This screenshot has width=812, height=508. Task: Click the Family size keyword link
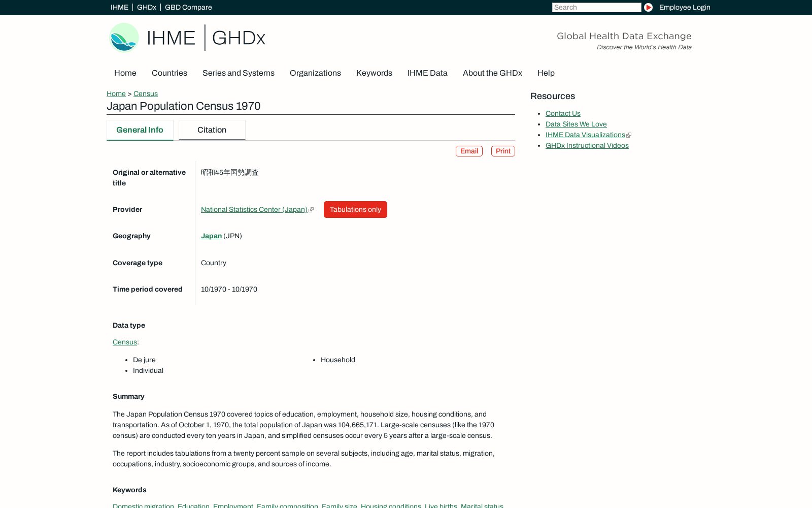tap(340, 505)
